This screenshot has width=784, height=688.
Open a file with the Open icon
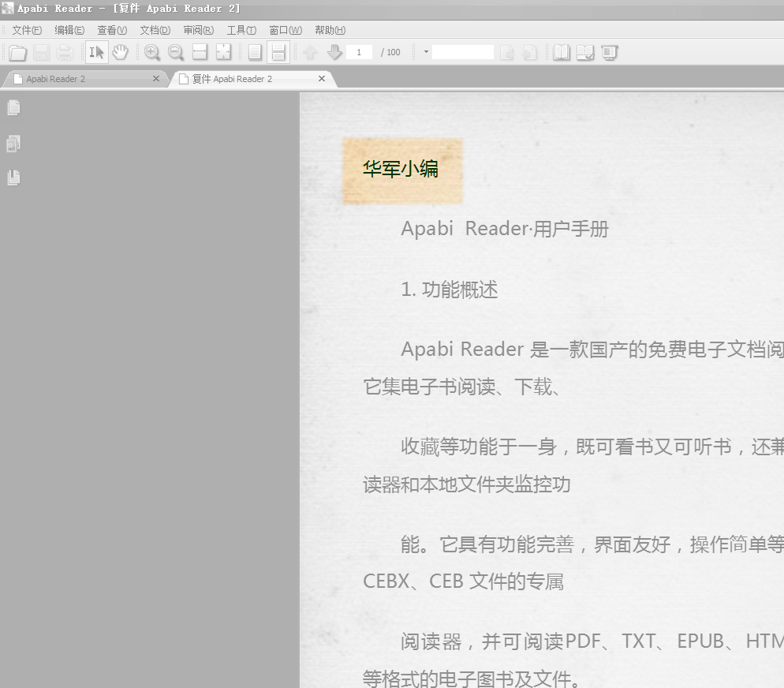[17, 52]
